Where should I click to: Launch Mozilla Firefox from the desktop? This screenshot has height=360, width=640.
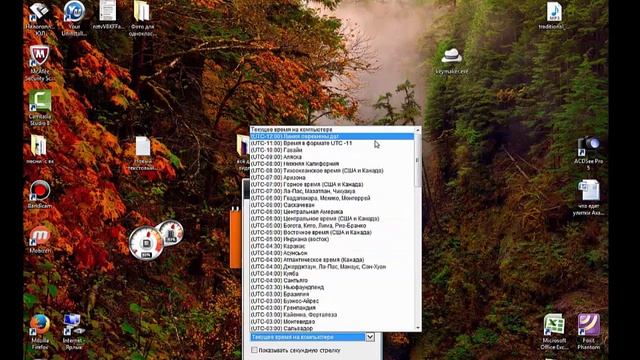point(40,325)
